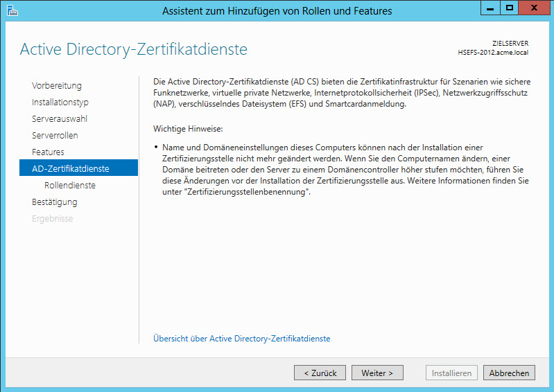Viewport: 554px width, 392px height.
Task: Click the Zurück button
Action: pyautogui.click(x=320, y=373)
